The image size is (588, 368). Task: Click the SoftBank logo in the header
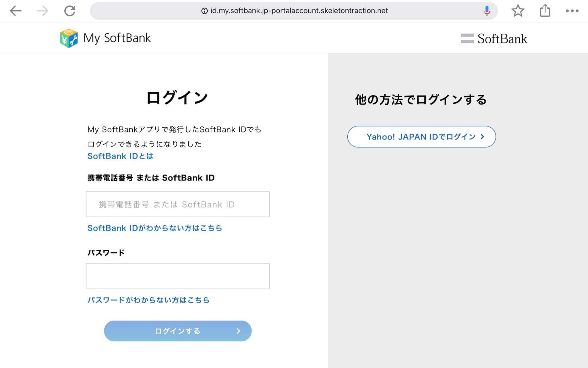tap(494, 39)
